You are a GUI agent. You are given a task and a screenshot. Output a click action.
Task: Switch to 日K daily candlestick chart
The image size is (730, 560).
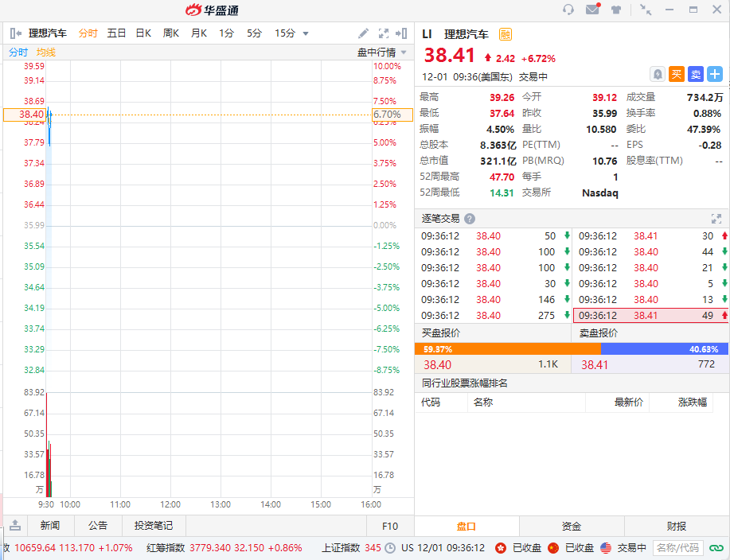tap(143, 33)
